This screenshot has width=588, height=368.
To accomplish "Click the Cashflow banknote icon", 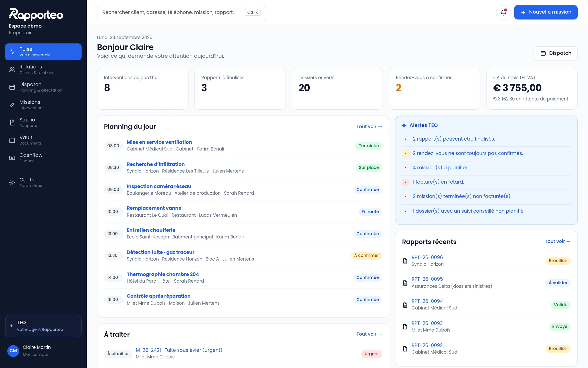I will 12,158.
